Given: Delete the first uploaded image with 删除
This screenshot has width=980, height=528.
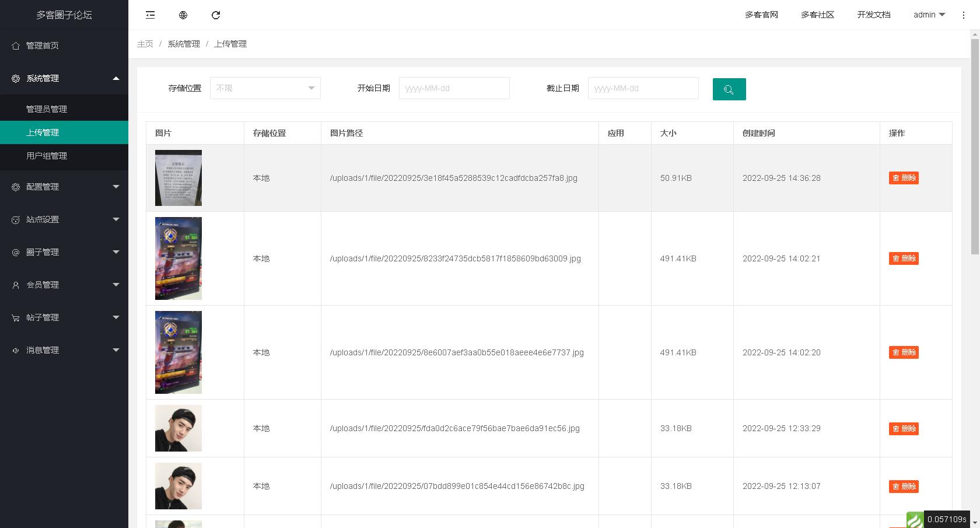Looking at the screenshot, I should point(904,178).
